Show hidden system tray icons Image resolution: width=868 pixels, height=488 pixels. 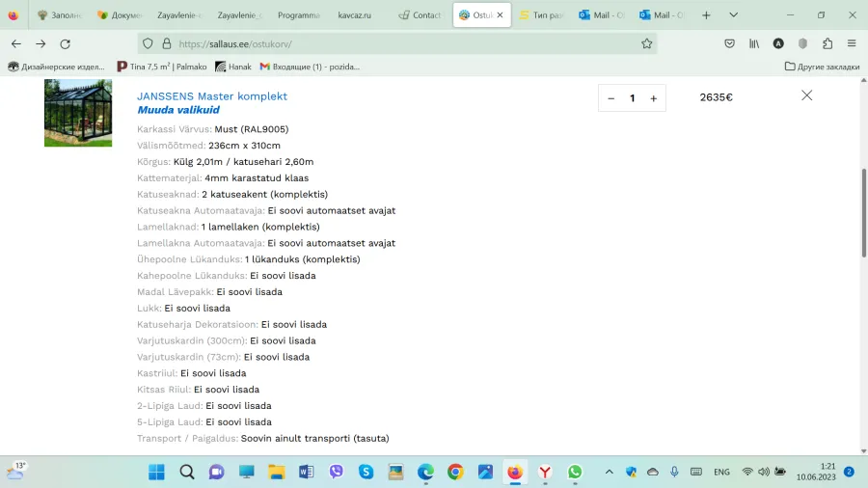[609, 472]
